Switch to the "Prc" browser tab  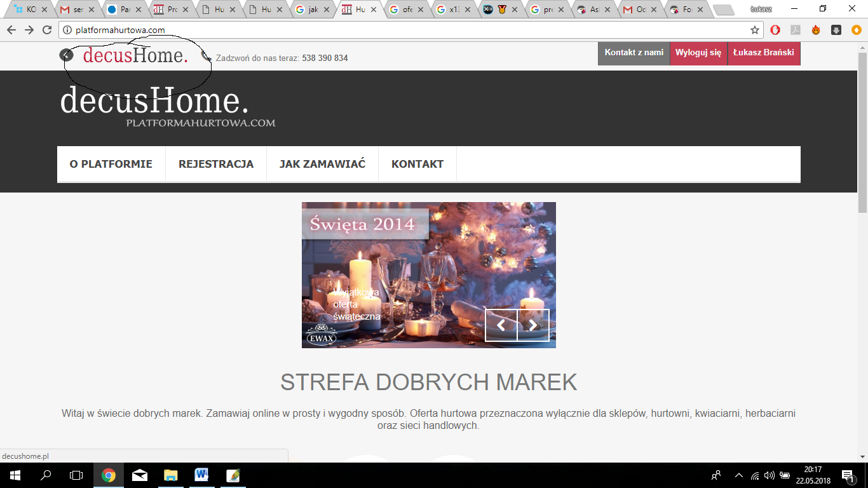pyautogui.click(x=170, y=10)
